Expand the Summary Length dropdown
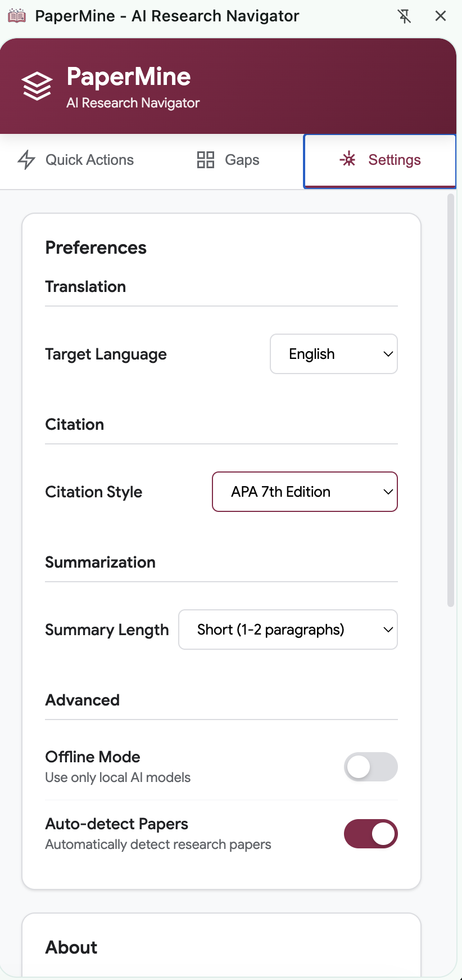Screen dimensions: 462x980 click(x=288, y=630)
